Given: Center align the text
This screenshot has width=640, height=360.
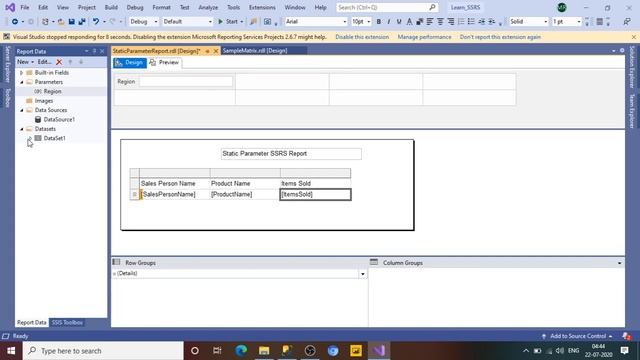Looking at the screenshot, I should click(440, 22).
